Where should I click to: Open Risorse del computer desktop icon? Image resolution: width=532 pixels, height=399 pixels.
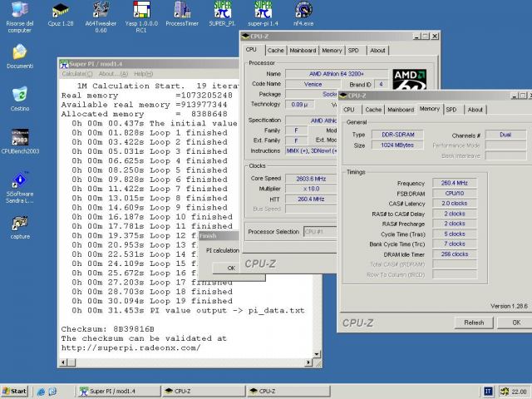(x=20, y=17)
